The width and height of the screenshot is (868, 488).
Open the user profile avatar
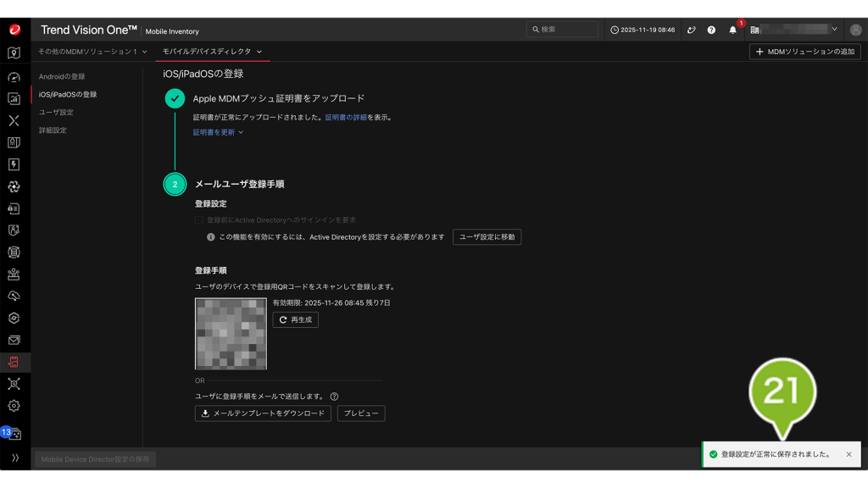tap(855, 30)
